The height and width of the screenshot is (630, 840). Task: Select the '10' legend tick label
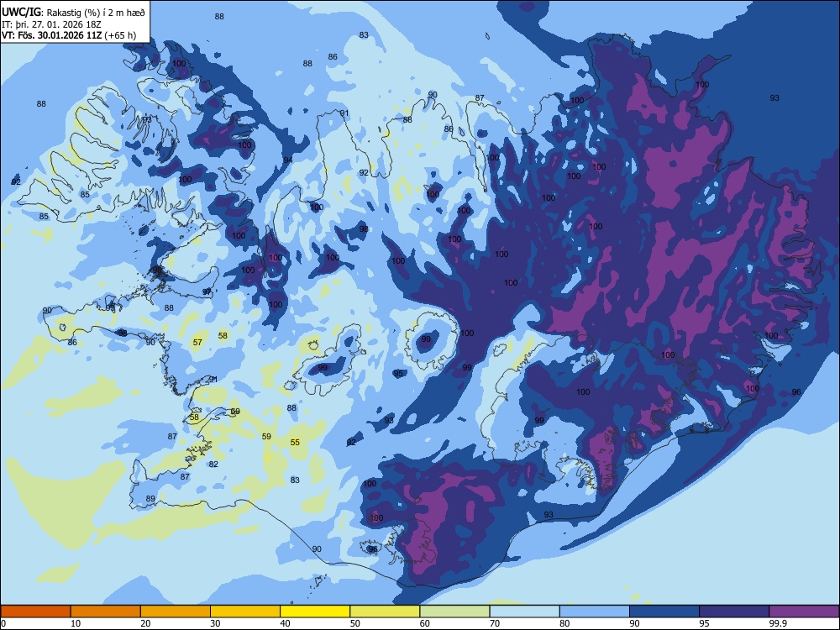pyautogui.click(x=76, y=623)
